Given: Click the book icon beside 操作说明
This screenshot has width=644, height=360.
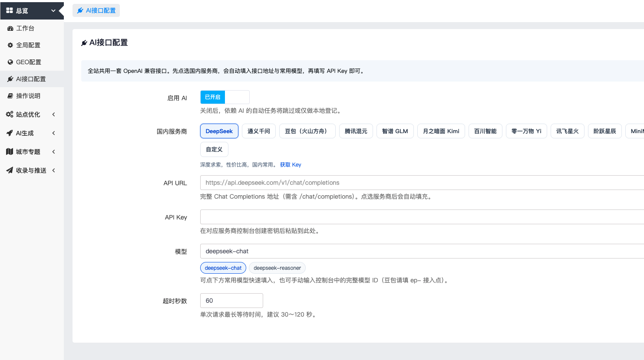Looking at the screenshot, I should point(10,96).
